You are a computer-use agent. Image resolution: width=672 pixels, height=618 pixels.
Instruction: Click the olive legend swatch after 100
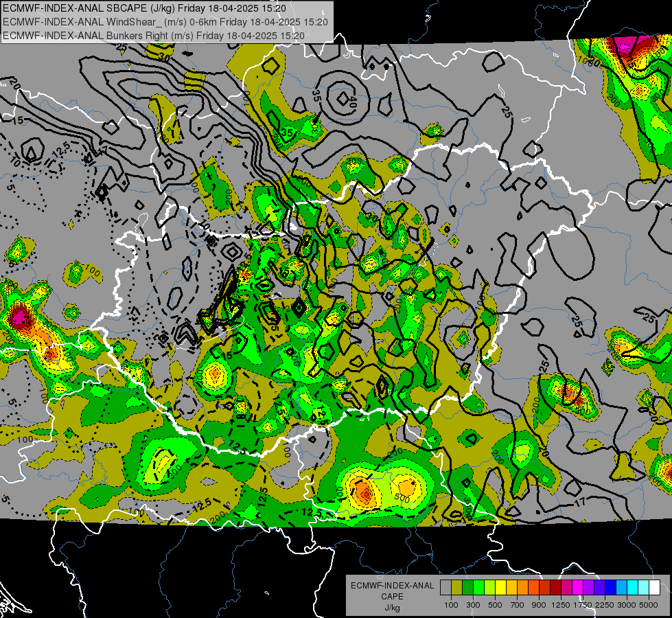[457, 587]
